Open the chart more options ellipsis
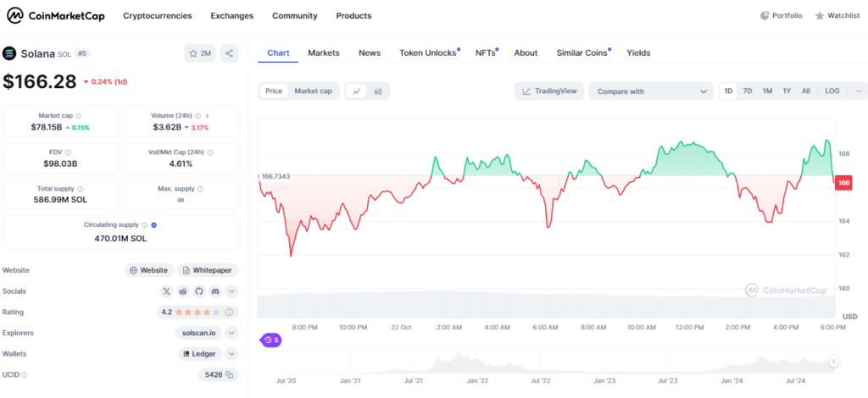Image resolution: width=868 pixels, height=398 pixels. click(x=859, y=91)
